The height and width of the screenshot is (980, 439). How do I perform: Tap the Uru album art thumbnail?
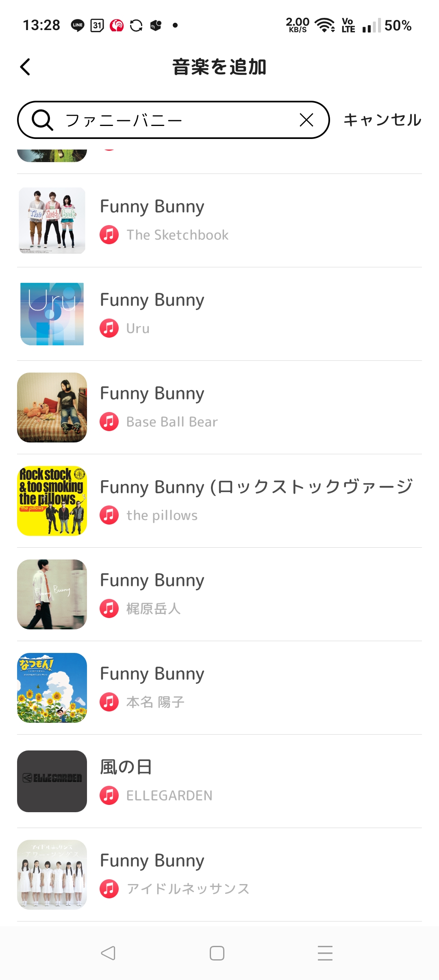(52, 314)
